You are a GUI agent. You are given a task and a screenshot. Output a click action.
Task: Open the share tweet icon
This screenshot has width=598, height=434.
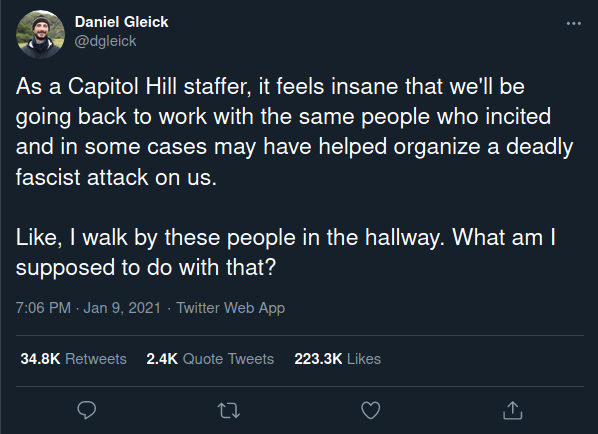pos(512,410)
